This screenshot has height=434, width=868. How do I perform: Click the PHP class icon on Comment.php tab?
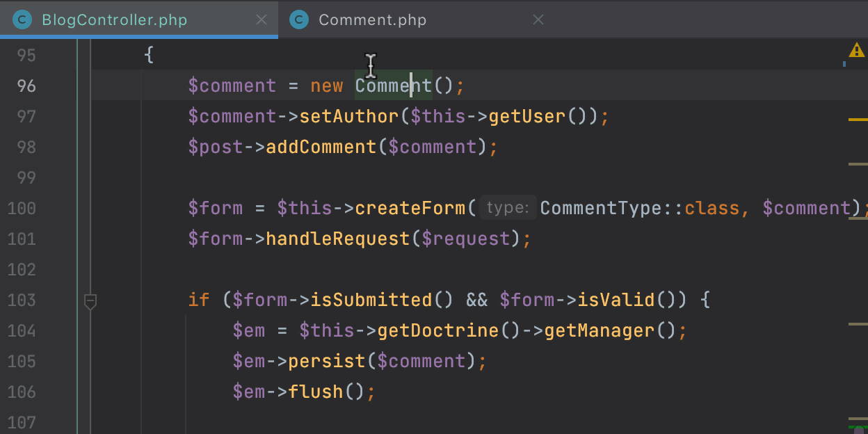click(x=299, y=20)
